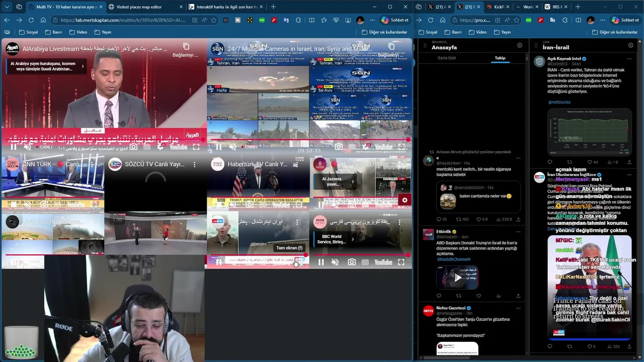
Task: Copy link icon on Al Arabiya video
Action: point(186,46)
